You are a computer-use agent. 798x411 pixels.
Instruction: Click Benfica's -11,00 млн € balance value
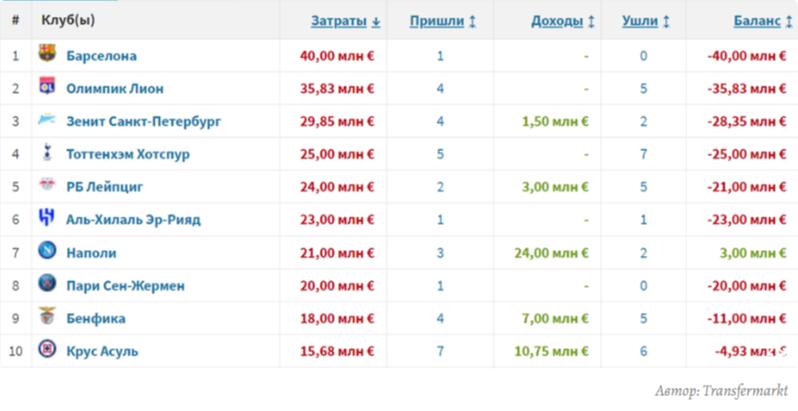coord(747,318)
